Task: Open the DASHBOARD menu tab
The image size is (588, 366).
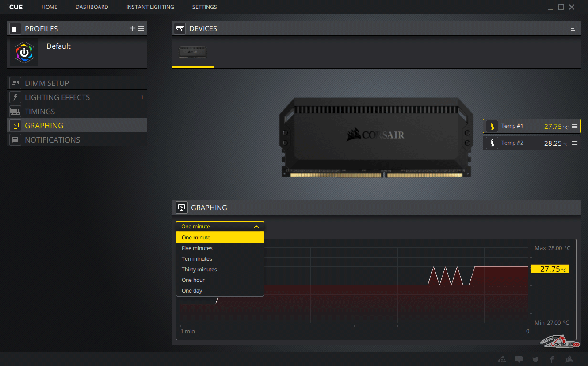Action: pyautogui.click(x=92, y=7)
